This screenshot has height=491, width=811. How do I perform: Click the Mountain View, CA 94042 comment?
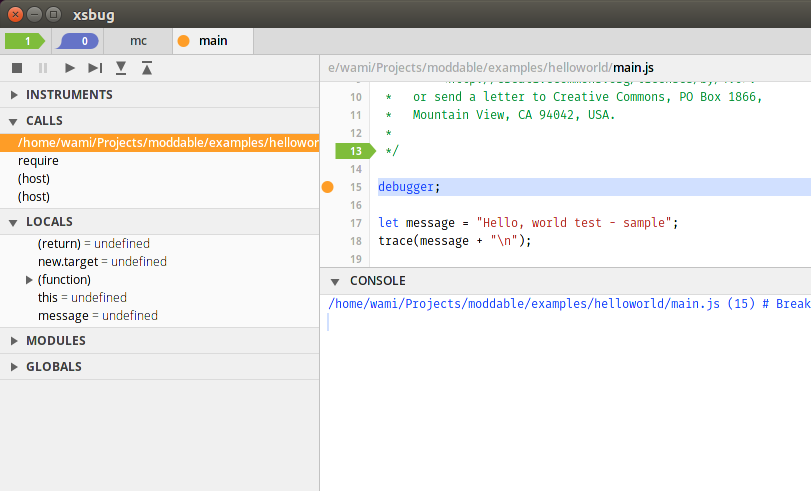500,115
